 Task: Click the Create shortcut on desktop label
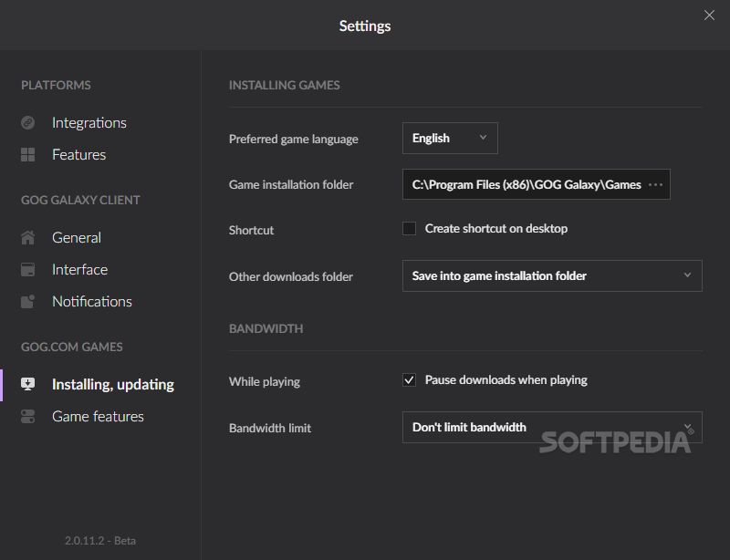[496, 229]
